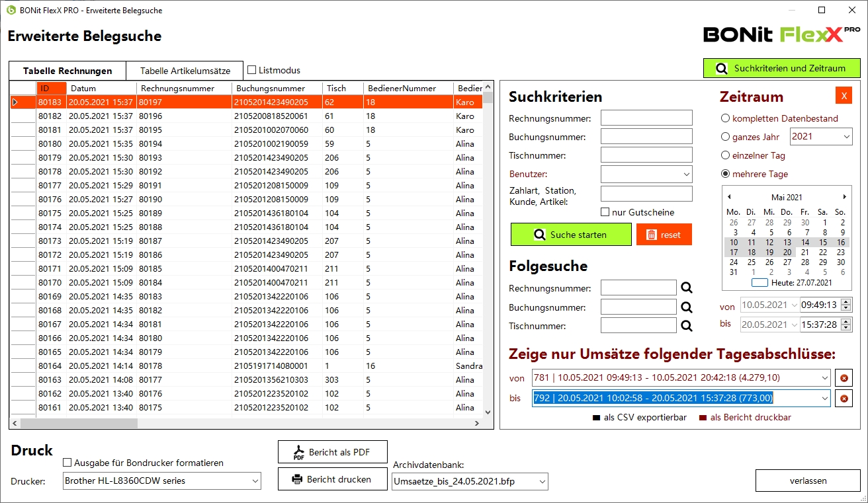The height and width of the screenshot is (503, 868).
Task: Expand the 'von' Tagesabschluss 781 combo box
Action: click(824, 378)
